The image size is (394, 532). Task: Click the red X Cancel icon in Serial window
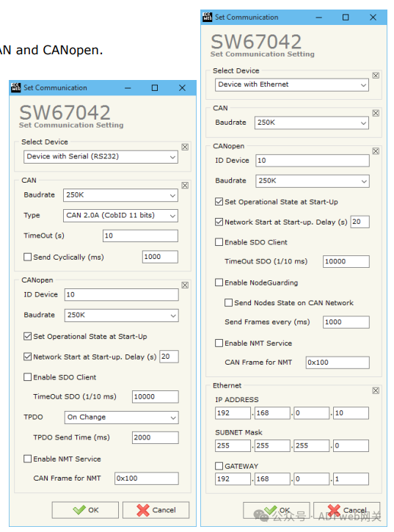pos(143,510)
